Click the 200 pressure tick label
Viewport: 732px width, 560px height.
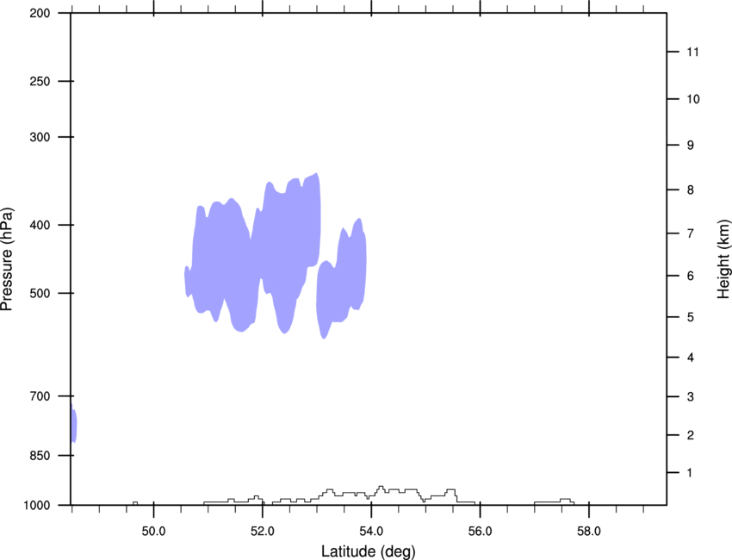40,13
